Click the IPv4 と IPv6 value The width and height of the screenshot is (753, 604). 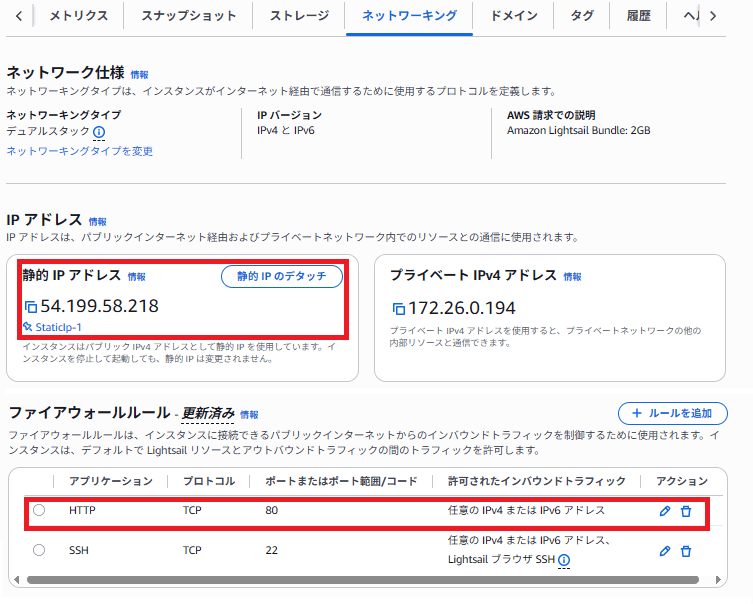(286, 131)
